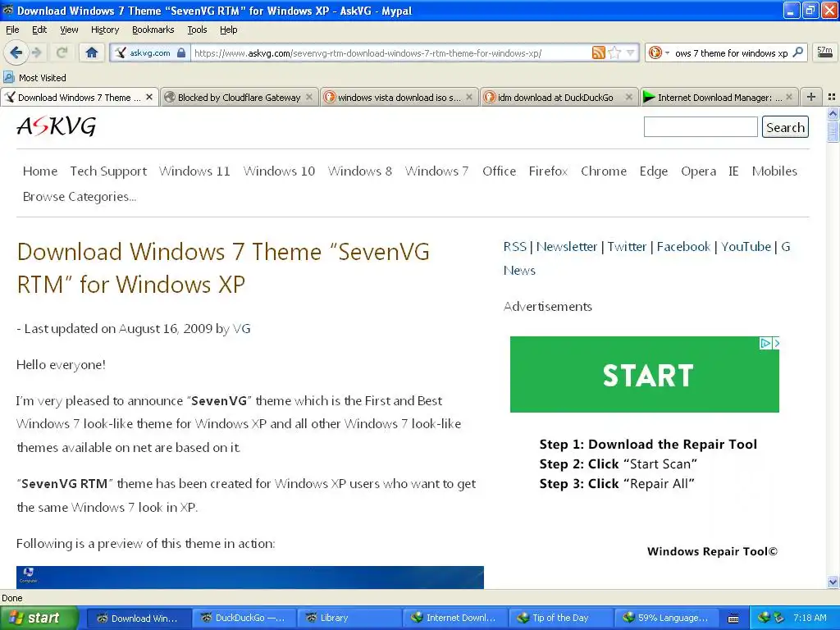Click the theme preview image
Image resolution: width=840 pixels, height=630 pixels.
(x=249, y=577)
